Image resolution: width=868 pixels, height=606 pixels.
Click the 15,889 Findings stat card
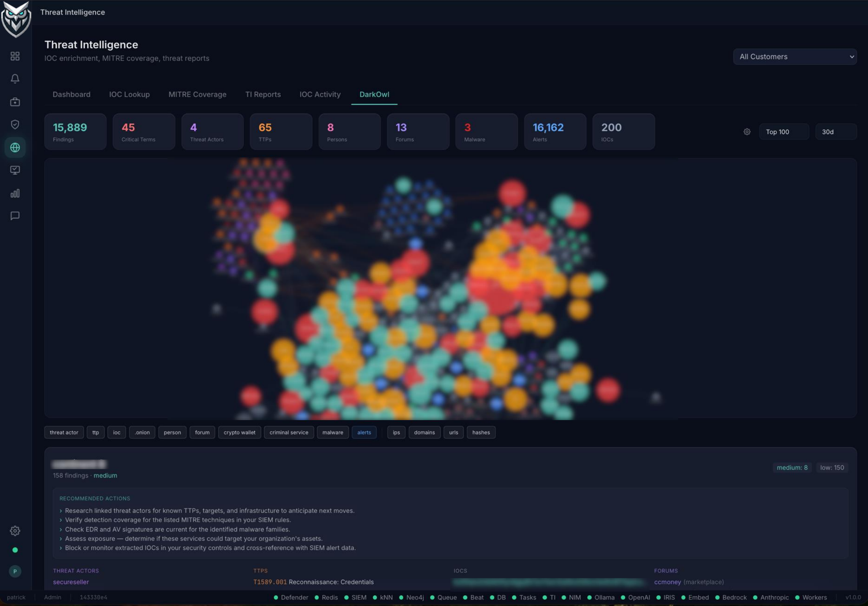[76, 132]
